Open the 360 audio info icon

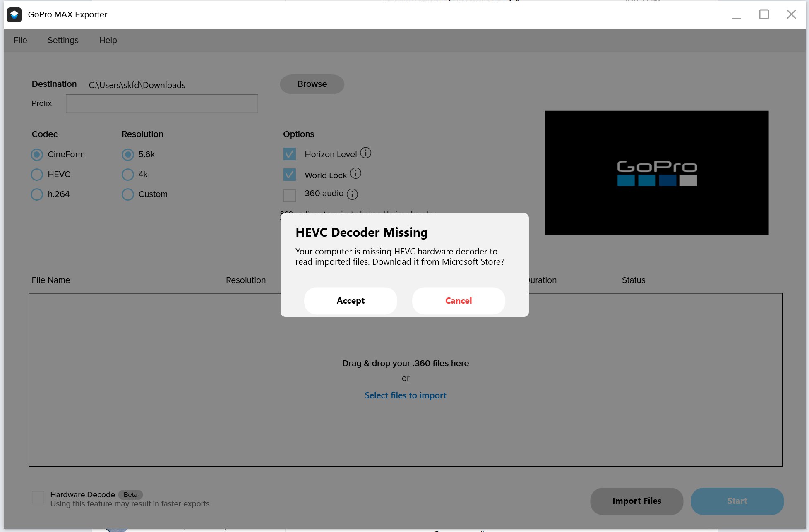(x=352, y=194)
